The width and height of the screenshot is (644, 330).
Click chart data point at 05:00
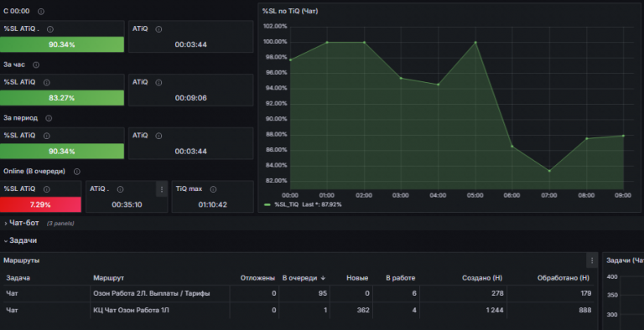click(x=475, y=42)
